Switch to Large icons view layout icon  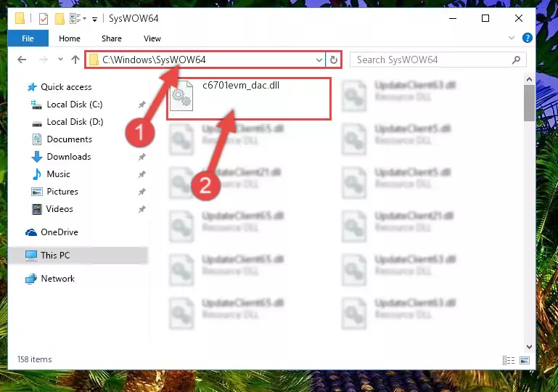click(525, 360)
